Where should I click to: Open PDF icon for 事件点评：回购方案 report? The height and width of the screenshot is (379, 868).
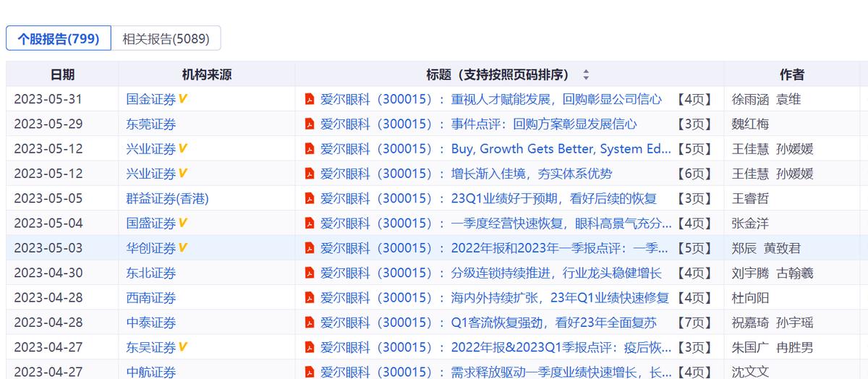click(310, 124)
